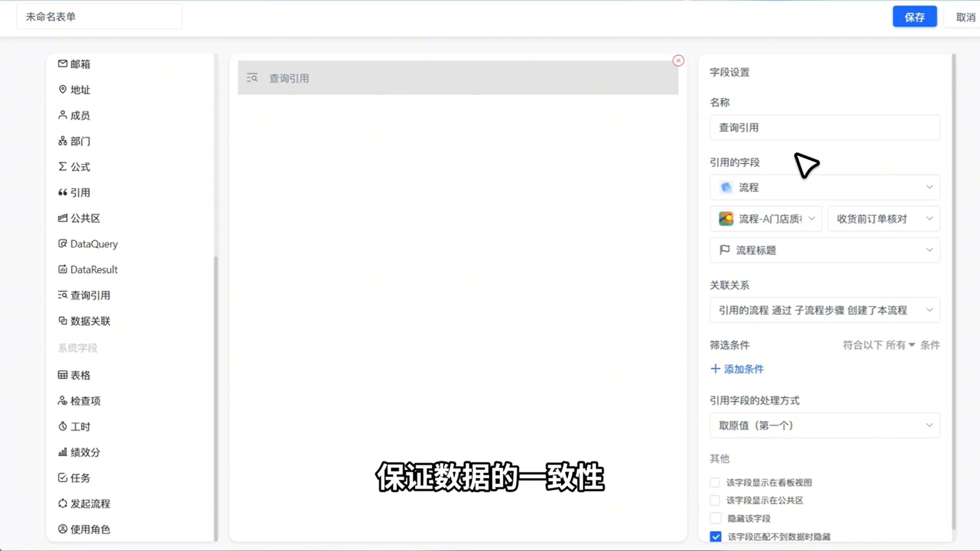
Task: Add the 邮箱 field type
Action: coord(80,64)
